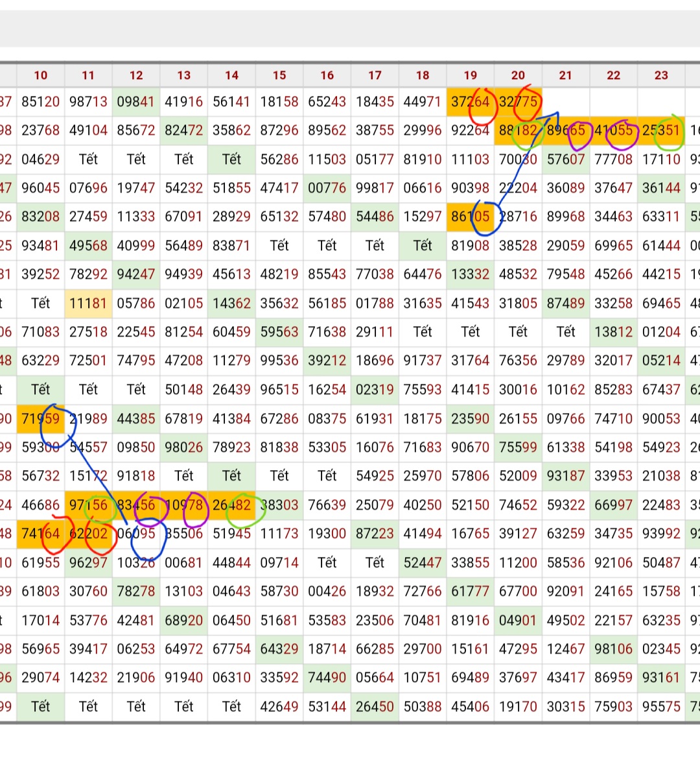Click the green cell 98026
Screen dimensions: 700x758
183,447
